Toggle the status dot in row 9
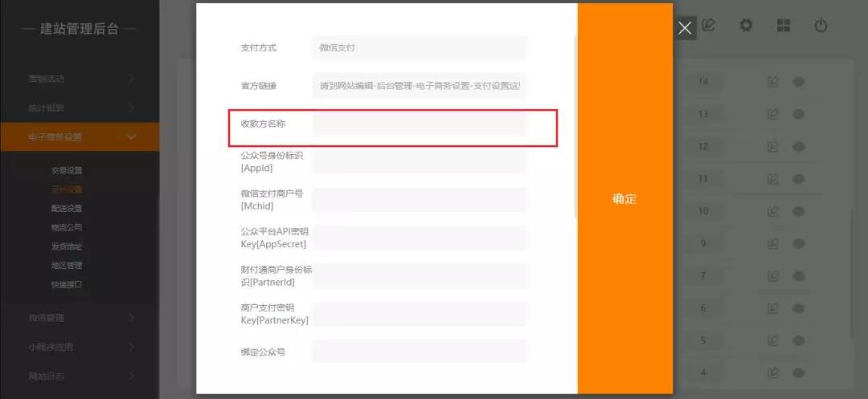The image size is (868, 399). click(799, 243)
